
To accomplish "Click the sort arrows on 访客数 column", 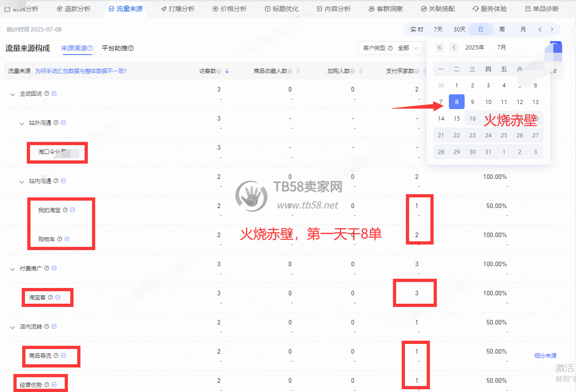I will tap(227, 71).
